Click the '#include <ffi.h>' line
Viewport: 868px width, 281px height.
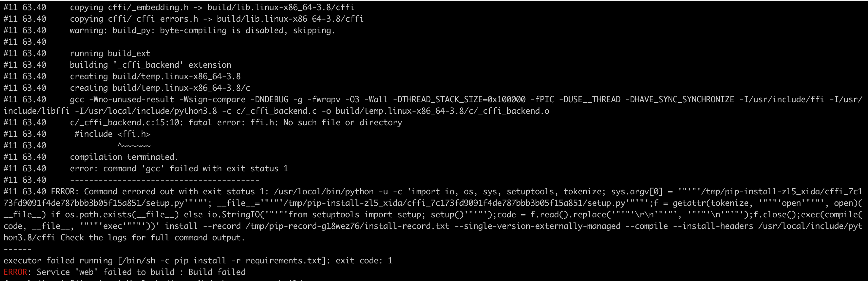112,134
